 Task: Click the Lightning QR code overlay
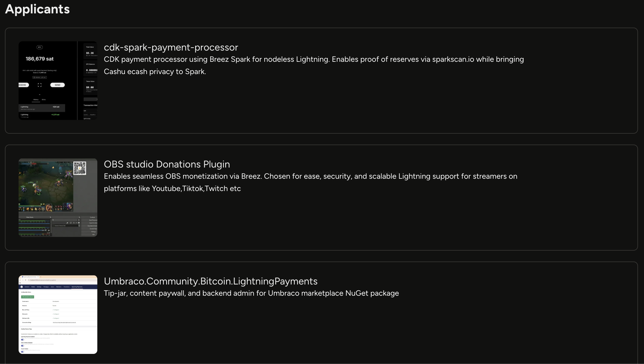(80, 168)
